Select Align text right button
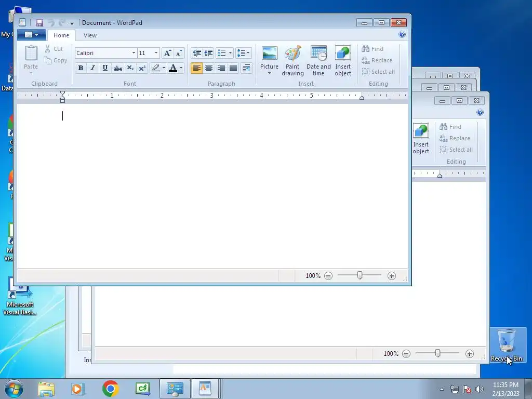532x399 pixels. (221, 68)
